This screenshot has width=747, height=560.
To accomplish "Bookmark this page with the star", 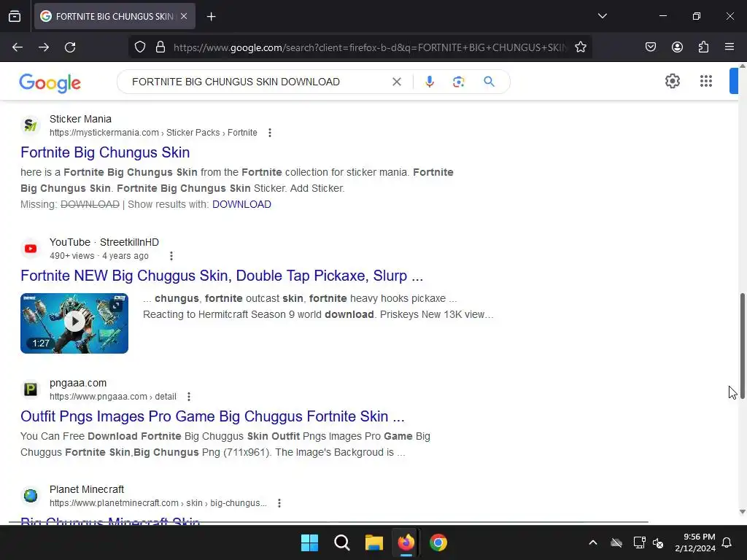I will pos(580,47).
